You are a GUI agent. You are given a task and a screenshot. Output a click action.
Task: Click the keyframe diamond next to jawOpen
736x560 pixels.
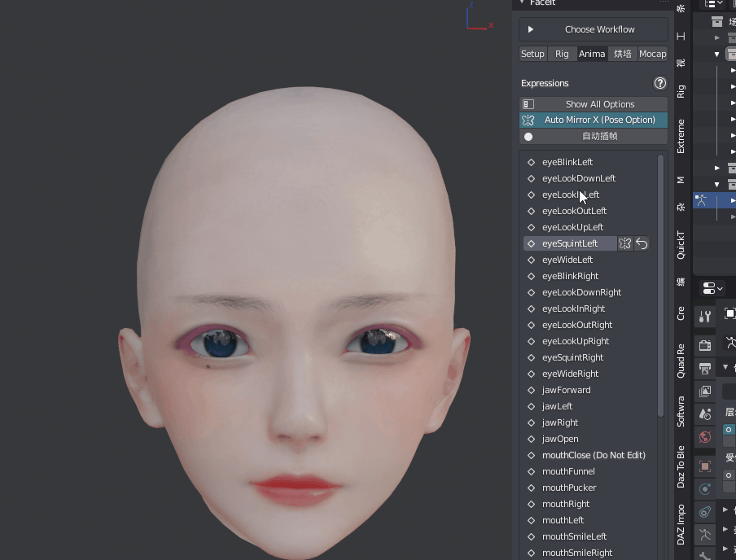click(x=532, y=439)
